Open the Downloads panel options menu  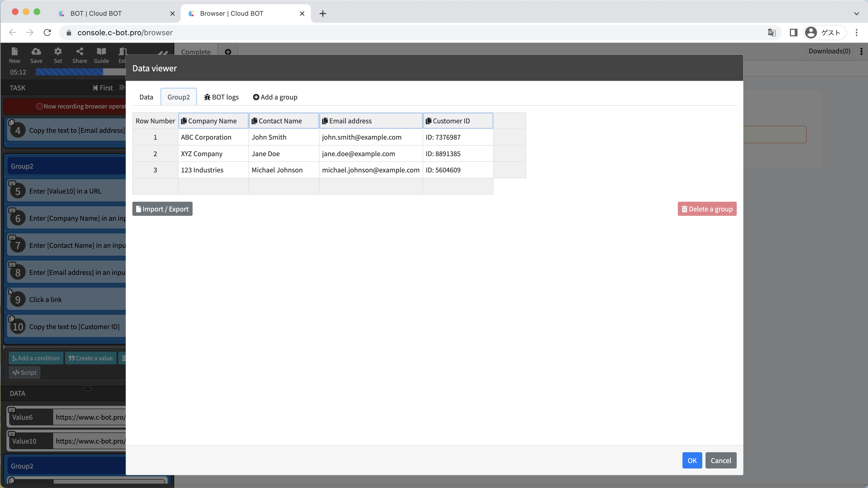click(x=861, y=51)
